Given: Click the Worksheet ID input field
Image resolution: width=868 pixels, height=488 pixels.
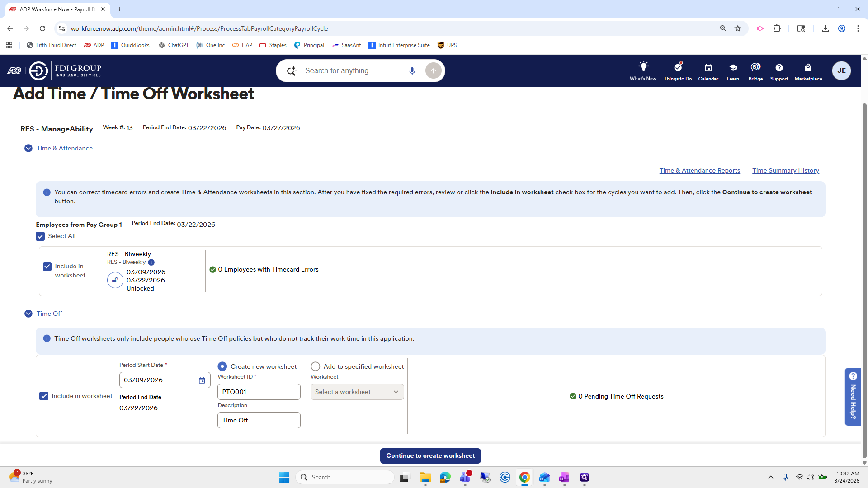Looking at the screenshot, I should [x=259, y=392].
